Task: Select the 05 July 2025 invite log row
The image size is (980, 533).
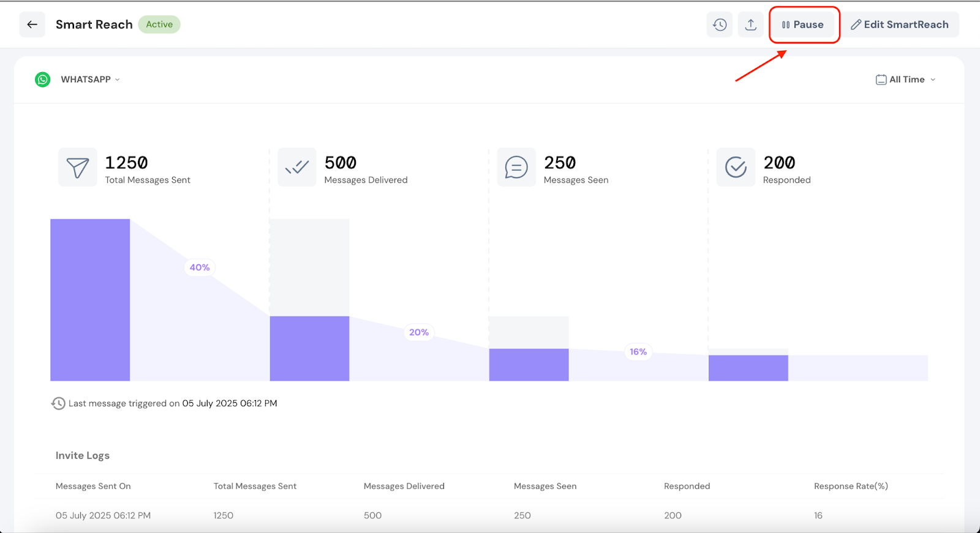Action: point(103,515)
